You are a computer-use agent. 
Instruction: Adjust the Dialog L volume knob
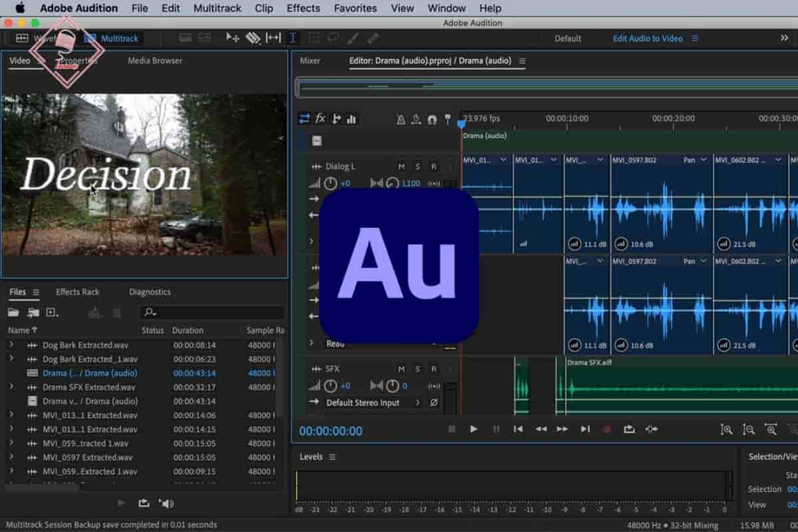331,182
